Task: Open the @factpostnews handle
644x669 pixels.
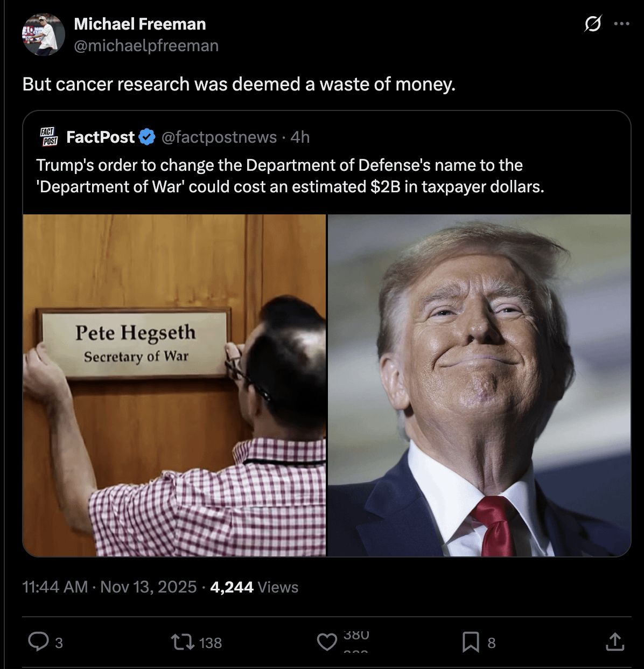Action: (219, 137)
